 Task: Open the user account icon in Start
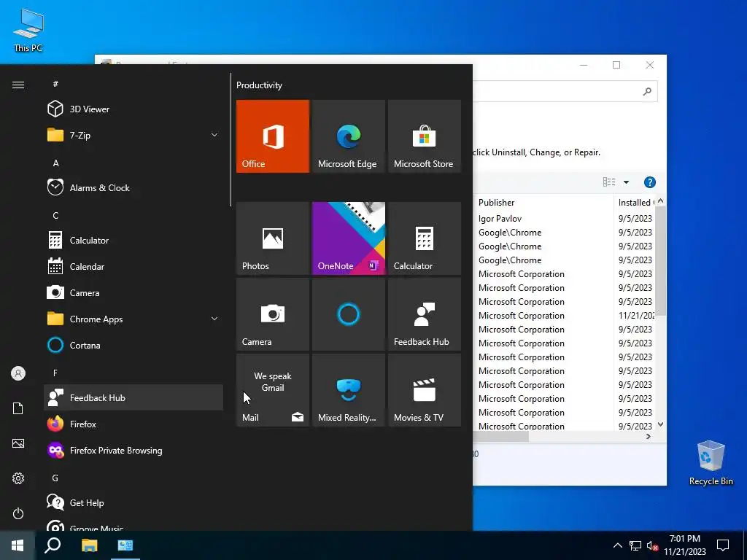[x=18, y=373]
